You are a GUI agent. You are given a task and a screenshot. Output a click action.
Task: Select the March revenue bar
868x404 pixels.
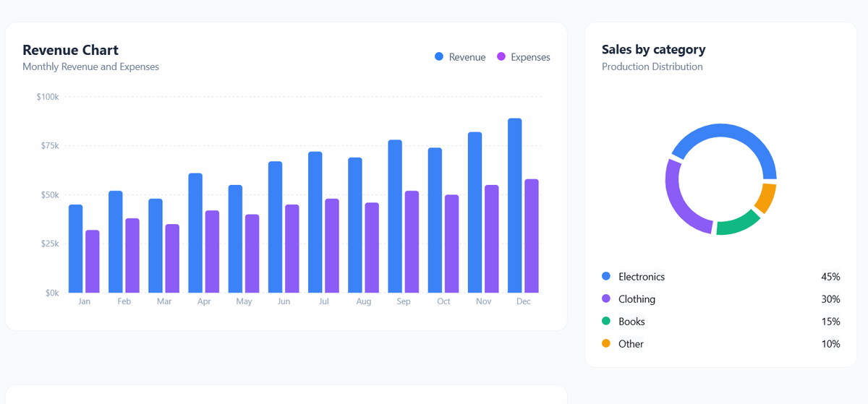156,246
